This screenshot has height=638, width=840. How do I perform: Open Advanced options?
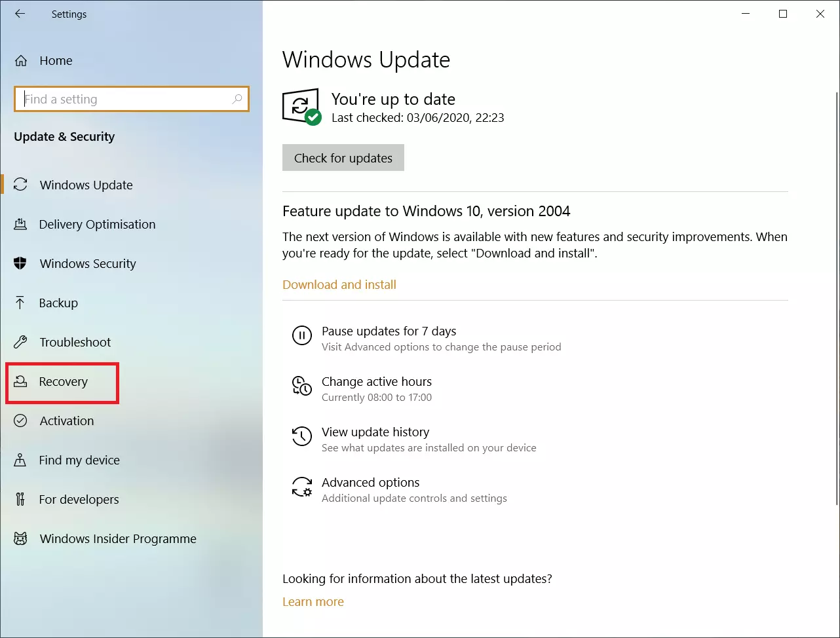399,489
